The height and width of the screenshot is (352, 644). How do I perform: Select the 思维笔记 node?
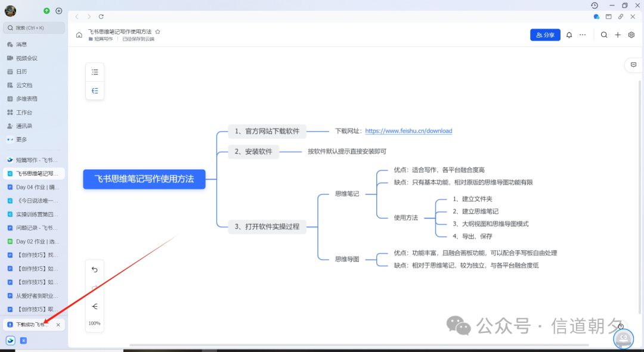tap(347, 194)
